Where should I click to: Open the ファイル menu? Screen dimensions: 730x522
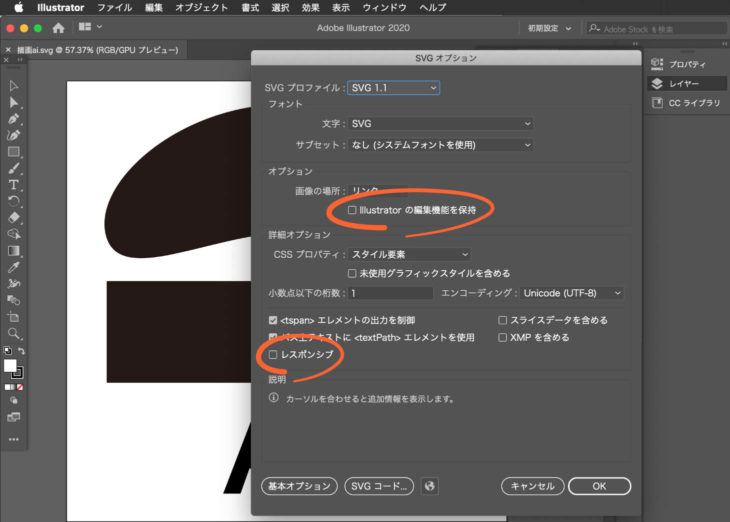tap(114, 7)
